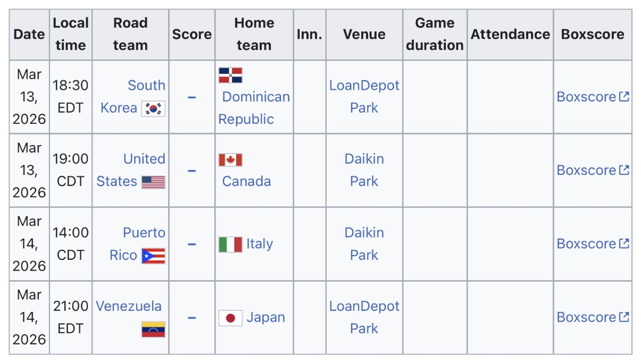Click the Puerto Rico flag icon
The height and width of the screenshot is (364, 641).
click(153, 256)
